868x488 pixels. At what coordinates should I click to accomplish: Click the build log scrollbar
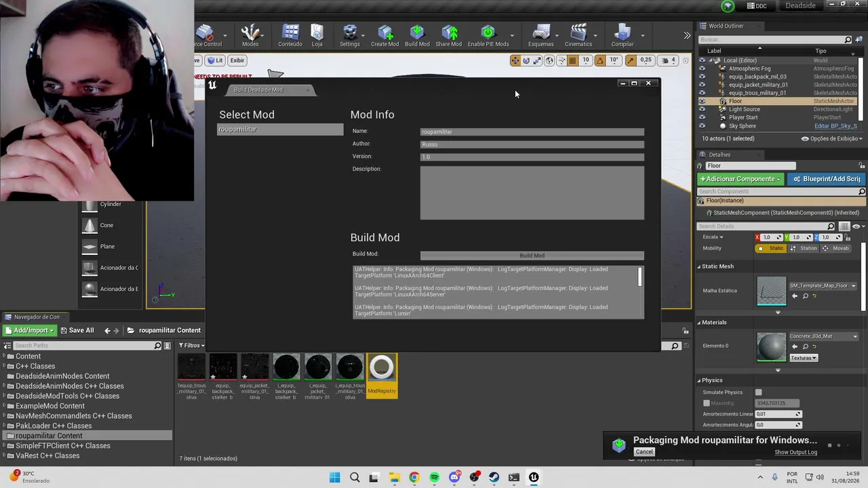tap(639, 277)
